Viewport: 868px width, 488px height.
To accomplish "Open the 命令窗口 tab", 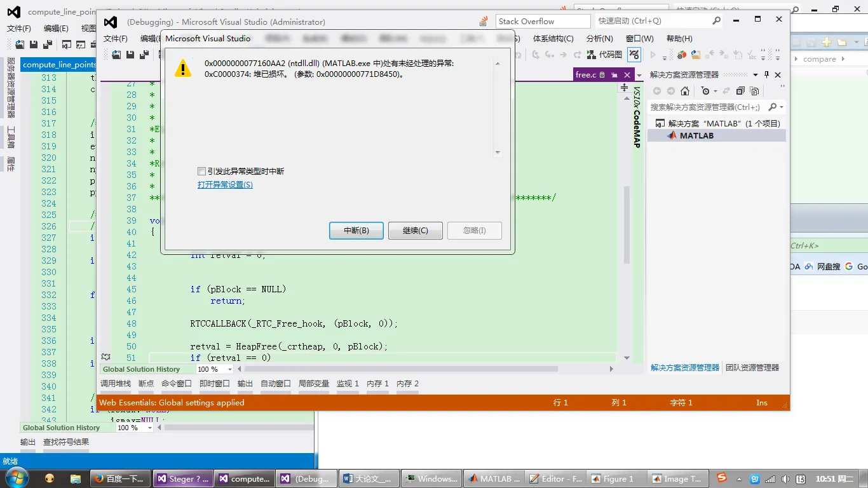I will (x=177, y=384).
